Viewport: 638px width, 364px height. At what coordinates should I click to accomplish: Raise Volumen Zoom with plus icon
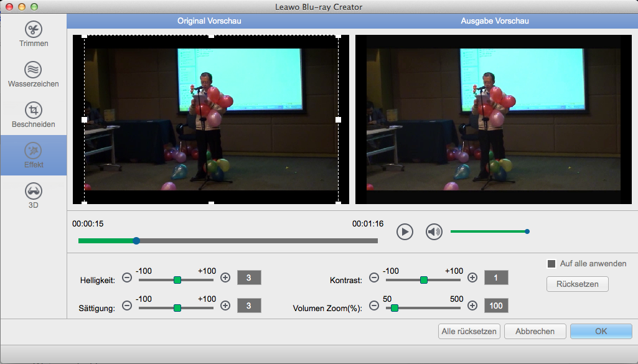pyautogui.click(x=472, y=306)
